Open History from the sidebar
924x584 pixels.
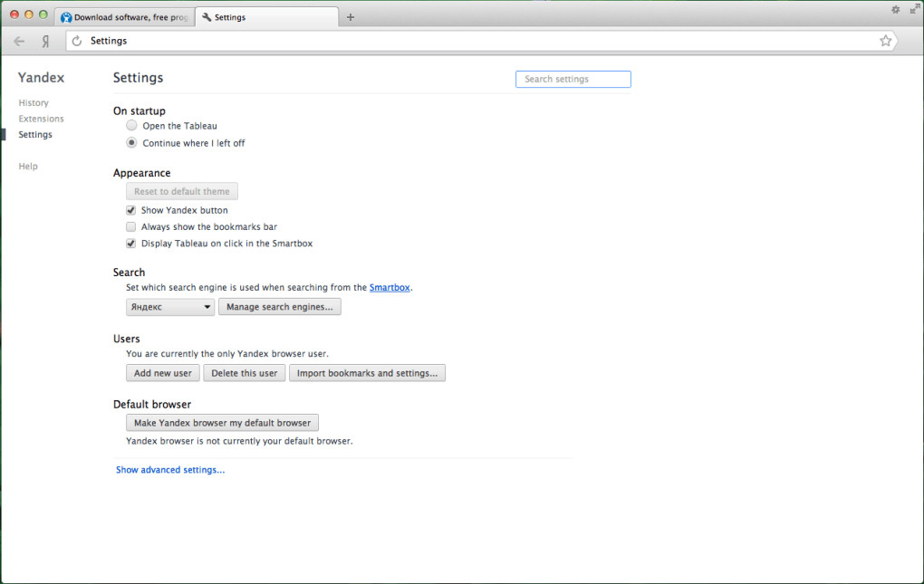[x=34, y=103]
